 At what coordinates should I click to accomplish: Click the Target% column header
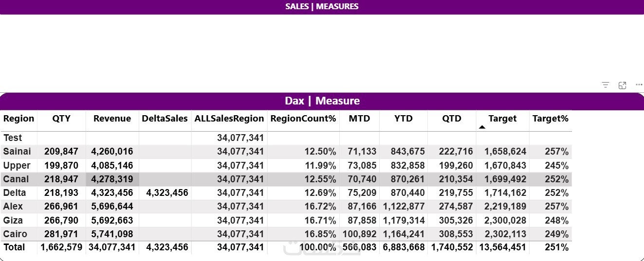point(550,119)
